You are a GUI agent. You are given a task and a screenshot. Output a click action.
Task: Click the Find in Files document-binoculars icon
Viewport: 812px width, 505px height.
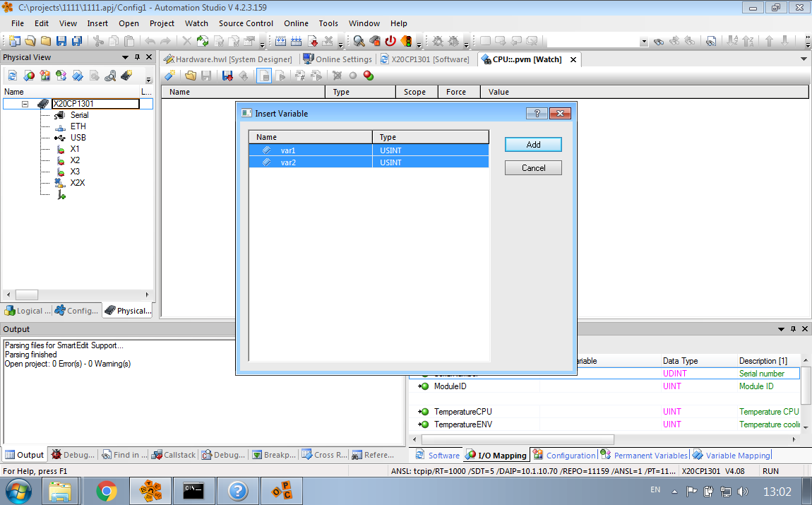(x=711, y=42)
